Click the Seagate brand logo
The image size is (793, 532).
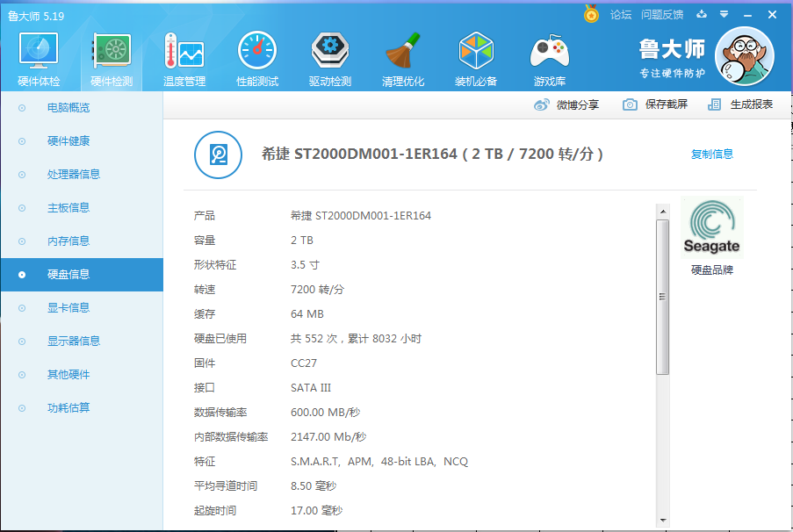point(712,227)
